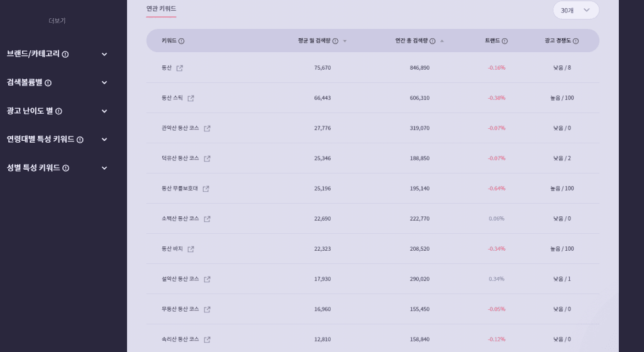644x352 pixels.
Task: Open external link icon for 등산 바지
Action: (x=191, y=249)
